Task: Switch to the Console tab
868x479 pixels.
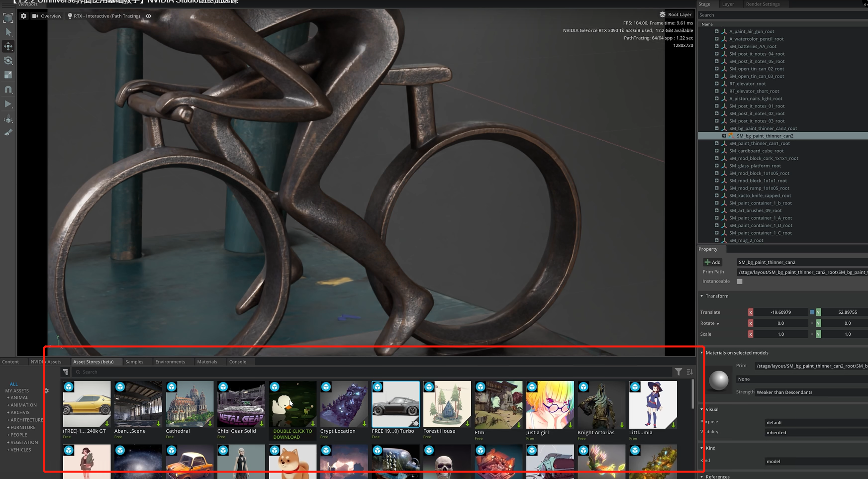Action: (238, 362)
